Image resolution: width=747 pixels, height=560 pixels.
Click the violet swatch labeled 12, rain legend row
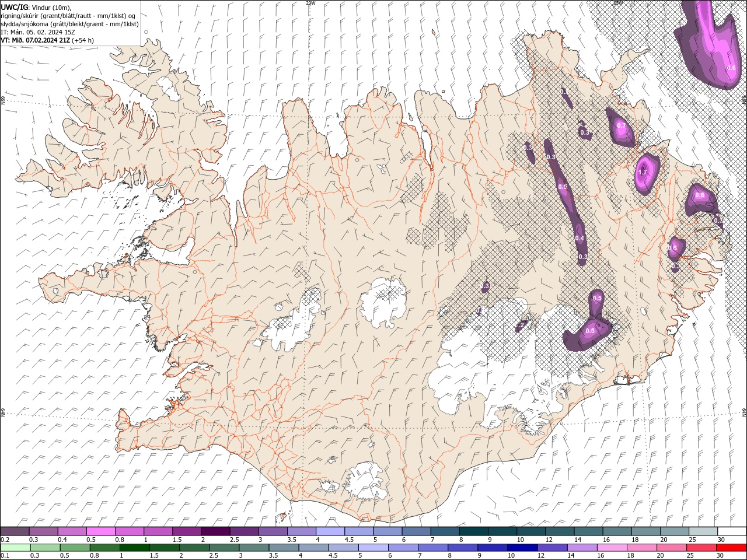pyautogui.click(x=552, y=548)
